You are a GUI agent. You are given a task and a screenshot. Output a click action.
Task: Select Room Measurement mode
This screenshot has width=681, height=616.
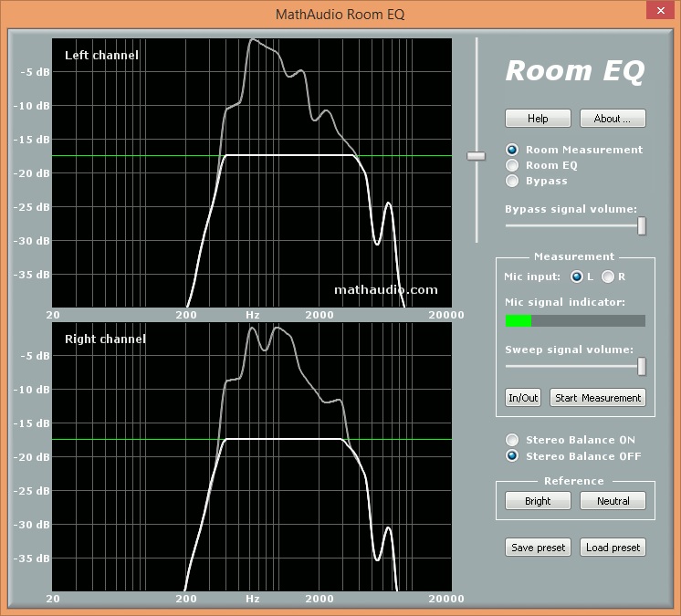513,150
